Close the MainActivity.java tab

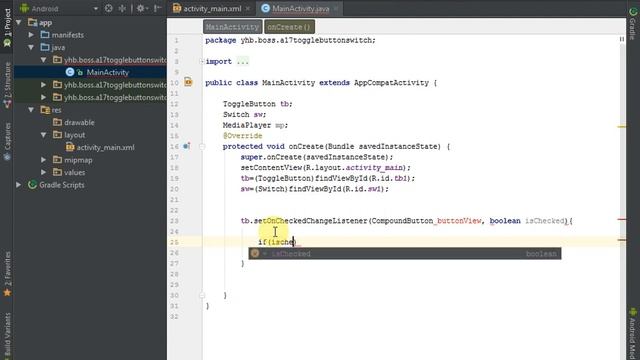(336, 9)
